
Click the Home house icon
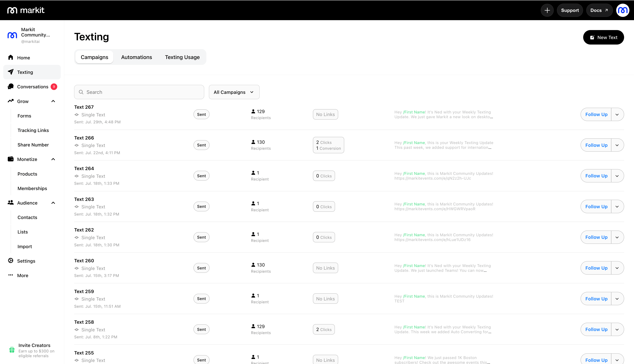point(10,58)
